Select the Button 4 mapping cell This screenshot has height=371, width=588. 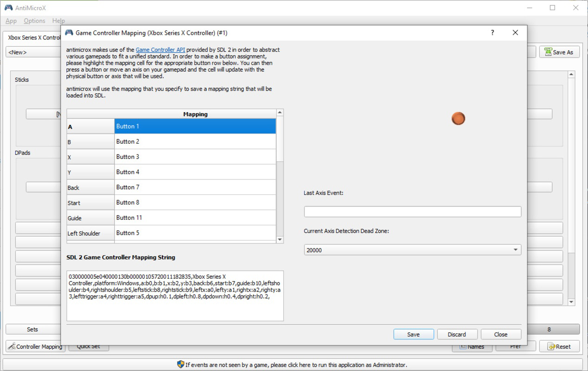195,172
